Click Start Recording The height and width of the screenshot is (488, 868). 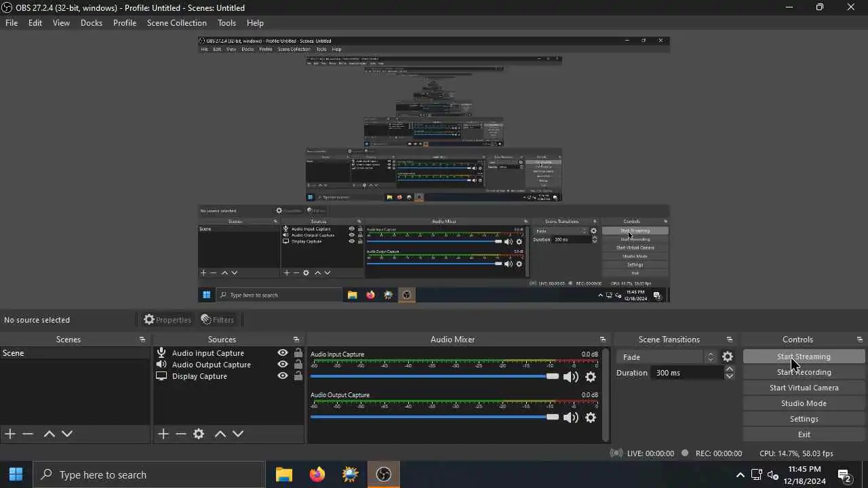tap(804, 372)
